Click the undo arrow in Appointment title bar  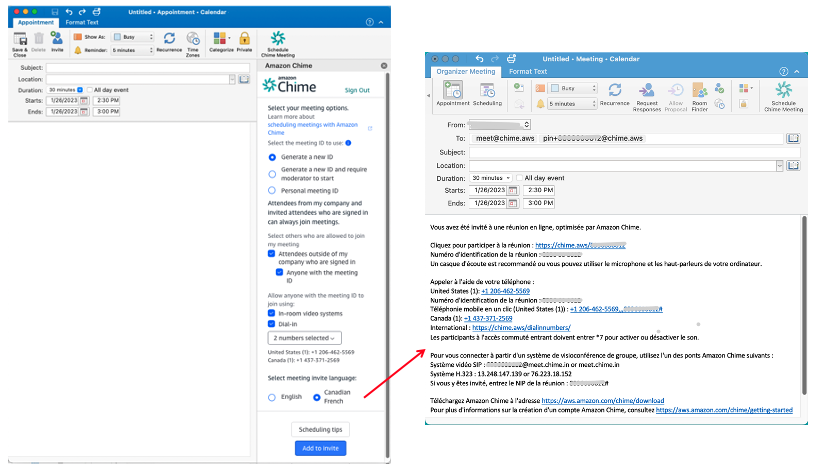click(x=69, y=11)
